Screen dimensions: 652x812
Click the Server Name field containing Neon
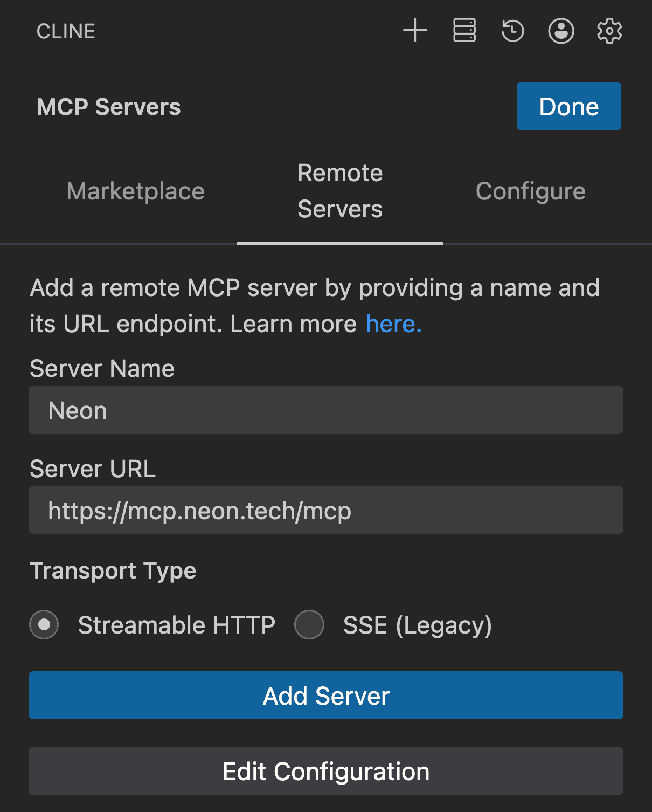click(325, 410)
